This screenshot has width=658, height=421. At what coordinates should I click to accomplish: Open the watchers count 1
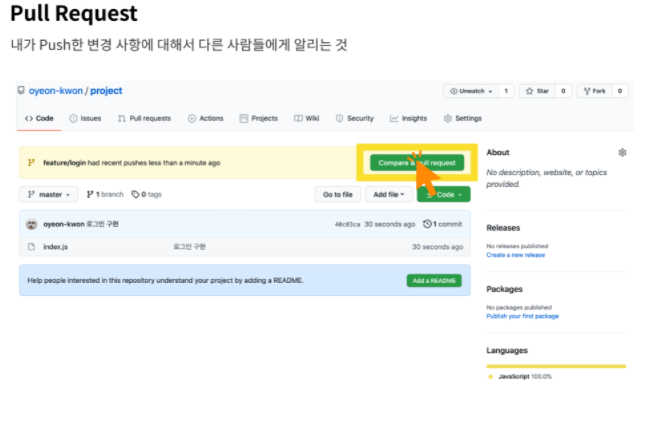pos(506,91)
